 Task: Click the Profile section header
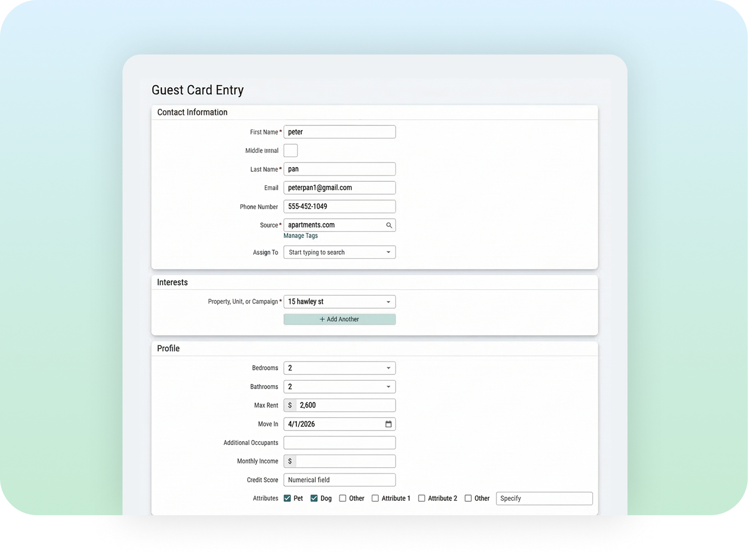(168, 348)
